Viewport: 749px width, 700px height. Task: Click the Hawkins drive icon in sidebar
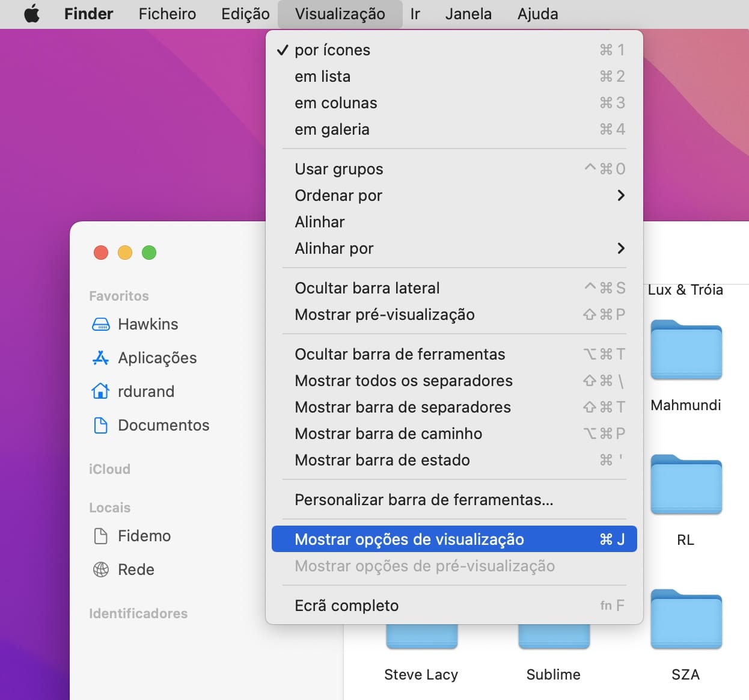coord(100,325)
